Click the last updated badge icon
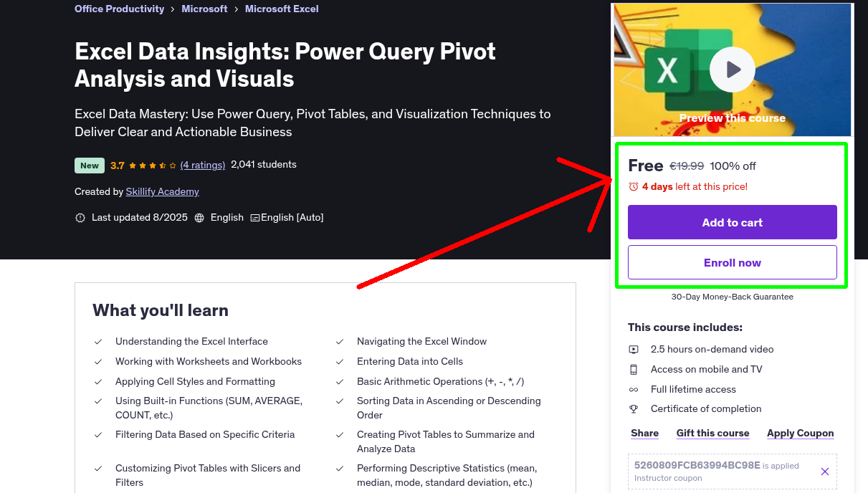 tap(80, 218)
